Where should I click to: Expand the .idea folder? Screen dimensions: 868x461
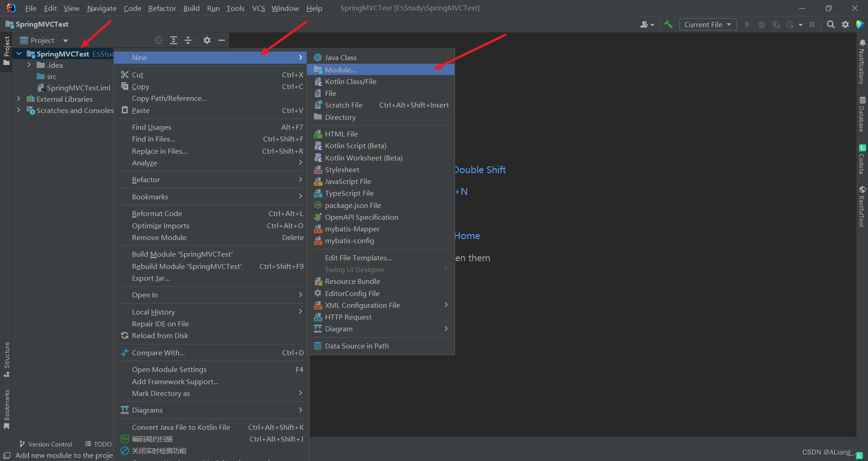(x=29, y=65)
